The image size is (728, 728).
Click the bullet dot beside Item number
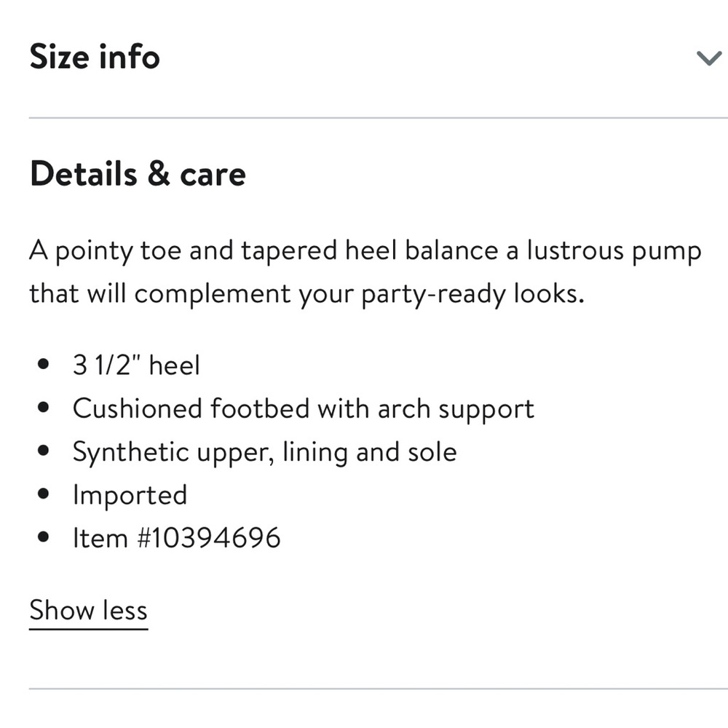(44, 538)
